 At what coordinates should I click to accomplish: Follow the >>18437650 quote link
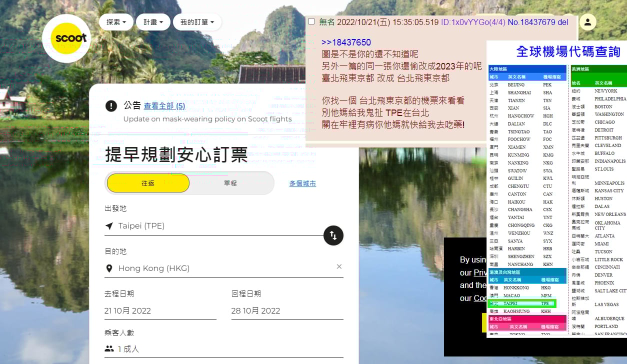346,42
